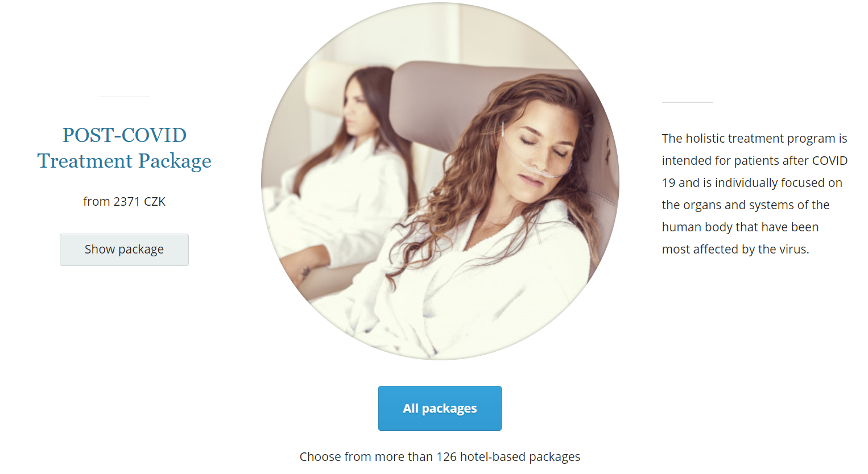
Task: Click the 'most affected by the virus.' line
Action: point(735,250)
